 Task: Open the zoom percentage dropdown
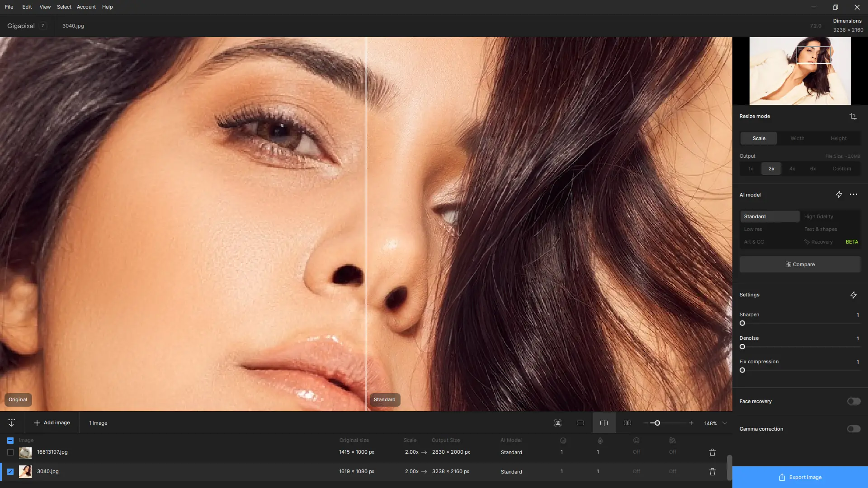click(725, 423)
